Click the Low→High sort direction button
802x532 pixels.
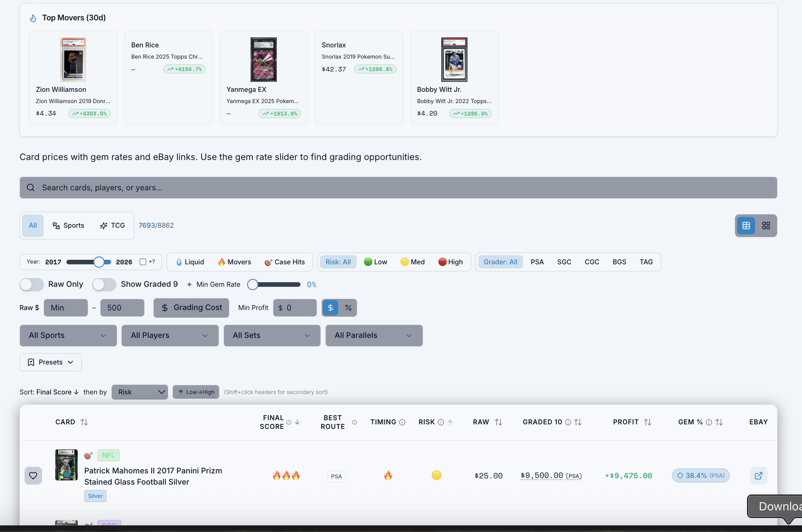(196, 392)
